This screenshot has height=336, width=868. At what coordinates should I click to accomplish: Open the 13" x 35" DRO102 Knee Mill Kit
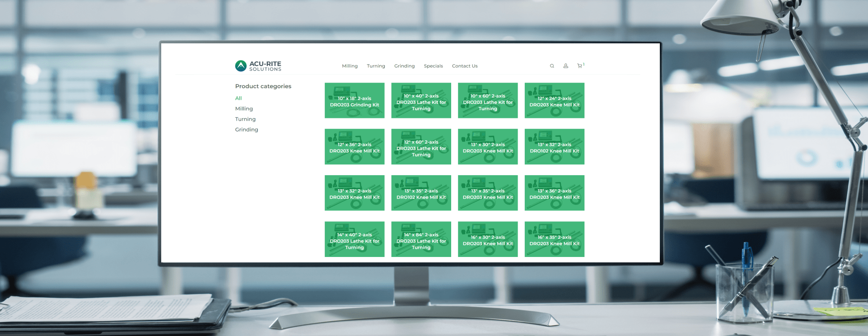tap(421, 193)
